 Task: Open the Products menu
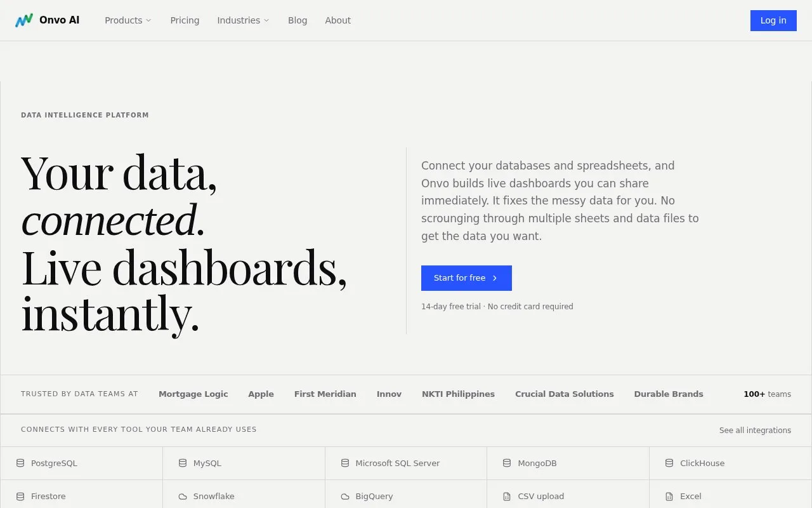click(128, 20)
